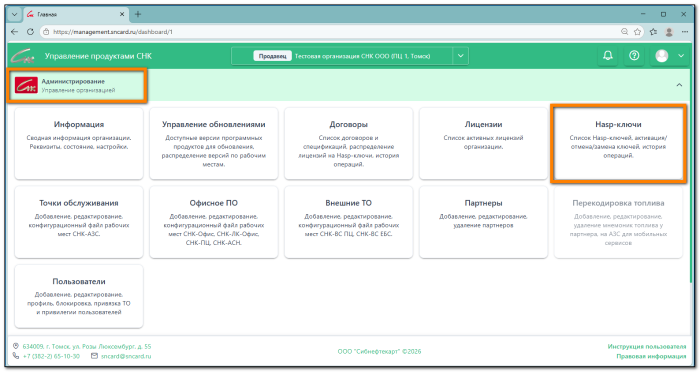700x372 pixels.
Task: Click the СНК logo in green header
Action: coord(22,56)
